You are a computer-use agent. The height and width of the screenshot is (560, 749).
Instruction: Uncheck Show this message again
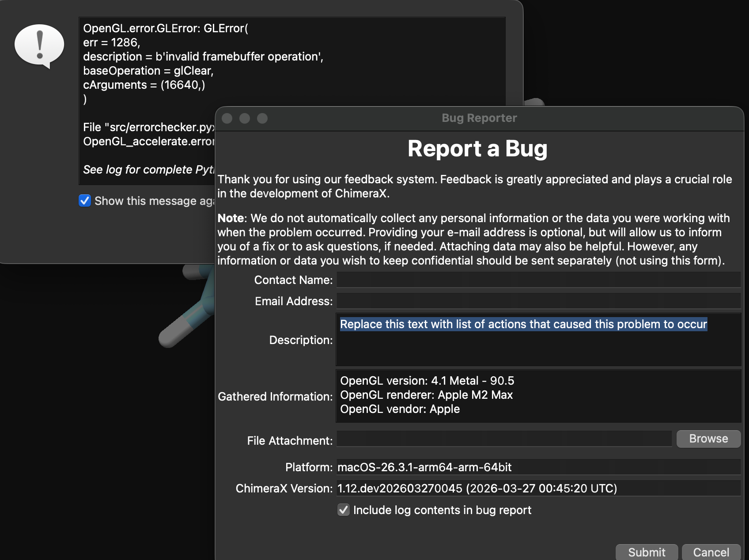coord(85,201)
